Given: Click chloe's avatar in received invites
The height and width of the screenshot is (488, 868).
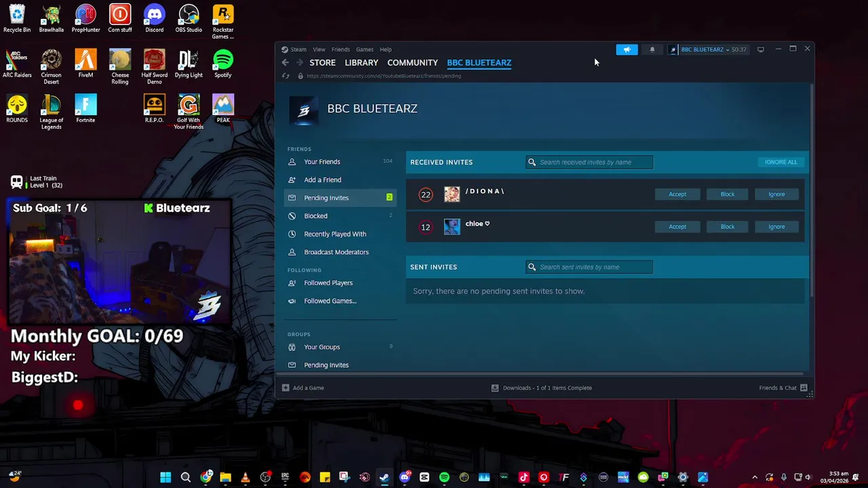Looking at the screenshot, I should click(452, 226).
